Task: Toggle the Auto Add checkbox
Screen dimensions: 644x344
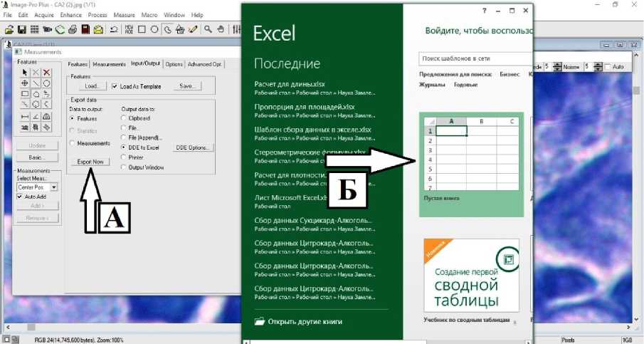Action: pyautogui.click(x=19, y=197)
